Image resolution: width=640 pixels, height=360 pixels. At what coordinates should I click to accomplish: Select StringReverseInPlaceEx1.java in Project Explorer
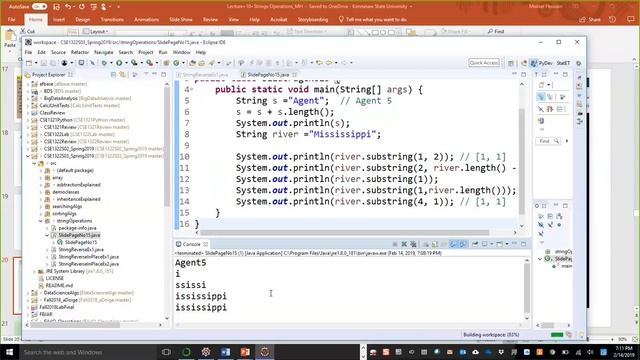(x=89, y=257)
